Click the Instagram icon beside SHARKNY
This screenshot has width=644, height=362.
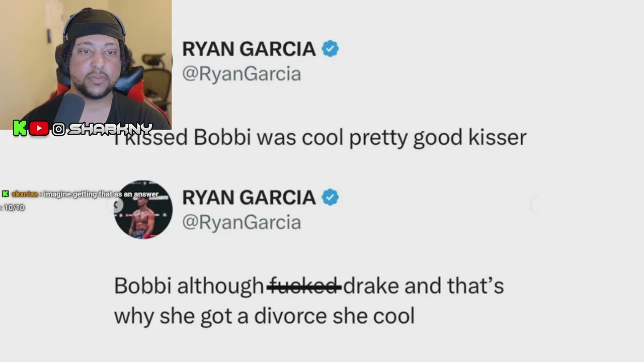(x=59, y=129)
